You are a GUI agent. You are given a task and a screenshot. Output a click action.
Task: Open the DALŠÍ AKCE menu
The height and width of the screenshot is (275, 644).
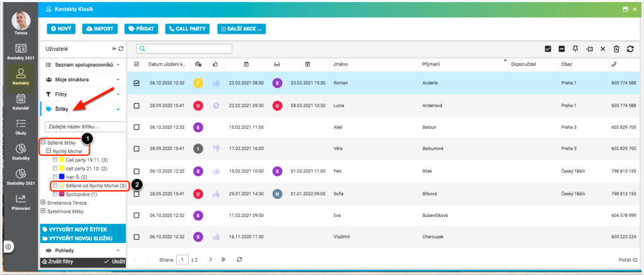click(241, 29)
